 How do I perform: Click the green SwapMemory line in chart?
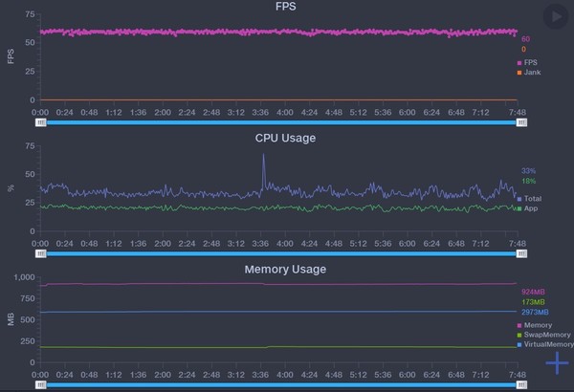[278, 347]
